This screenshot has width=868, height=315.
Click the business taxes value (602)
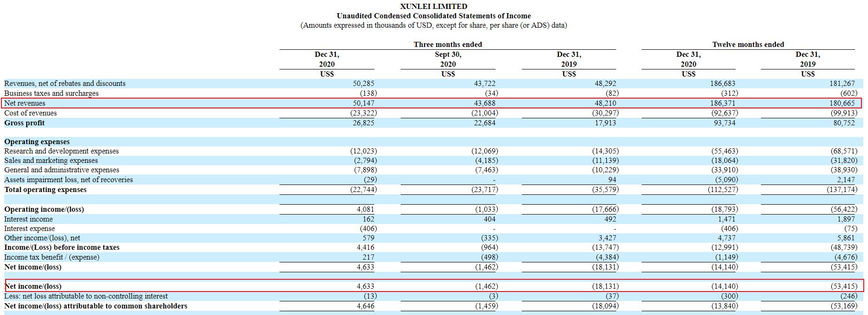[849, 93]
